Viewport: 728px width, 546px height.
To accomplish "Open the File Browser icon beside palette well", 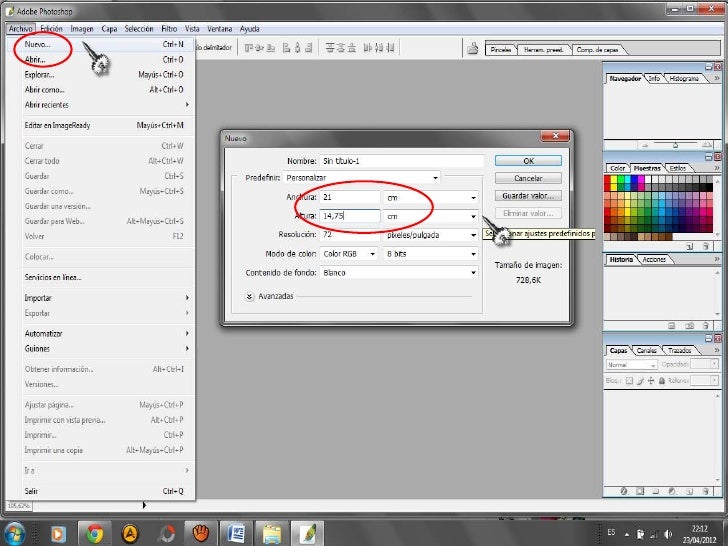I will tap(473, 48).
